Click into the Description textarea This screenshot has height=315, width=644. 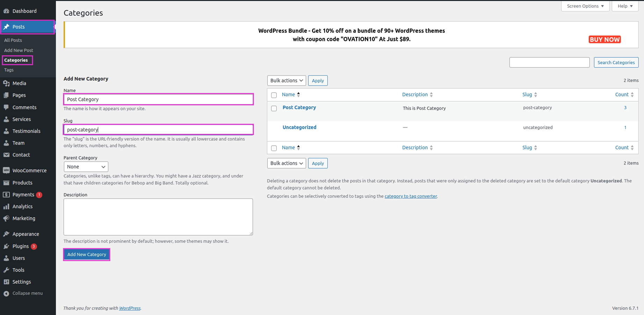click(158, 217)
